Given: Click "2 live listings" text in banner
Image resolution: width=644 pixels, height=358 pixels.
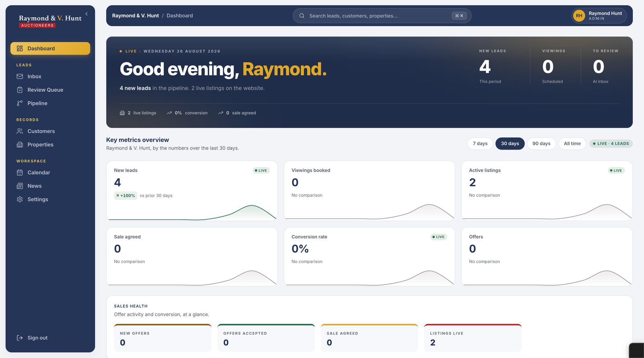Looking at the screenshot, I should (x=142, y=113).
